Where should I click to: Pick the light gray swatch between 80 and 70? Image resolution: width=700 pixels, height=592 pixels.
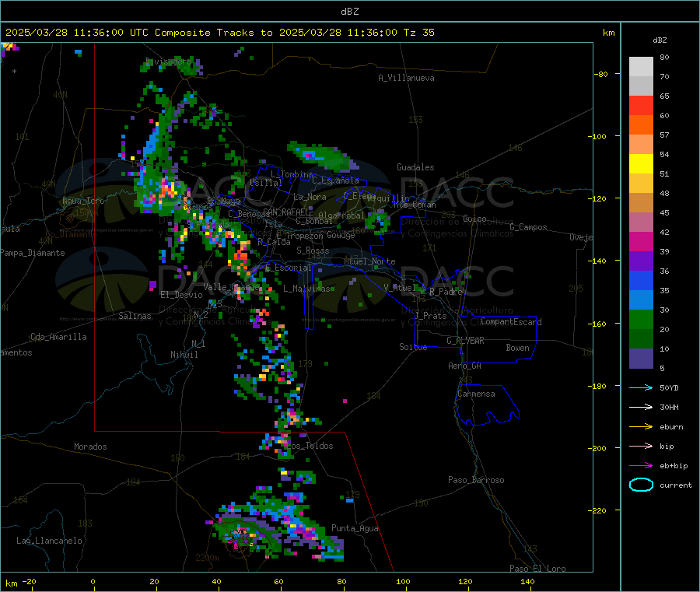(641, 67)
